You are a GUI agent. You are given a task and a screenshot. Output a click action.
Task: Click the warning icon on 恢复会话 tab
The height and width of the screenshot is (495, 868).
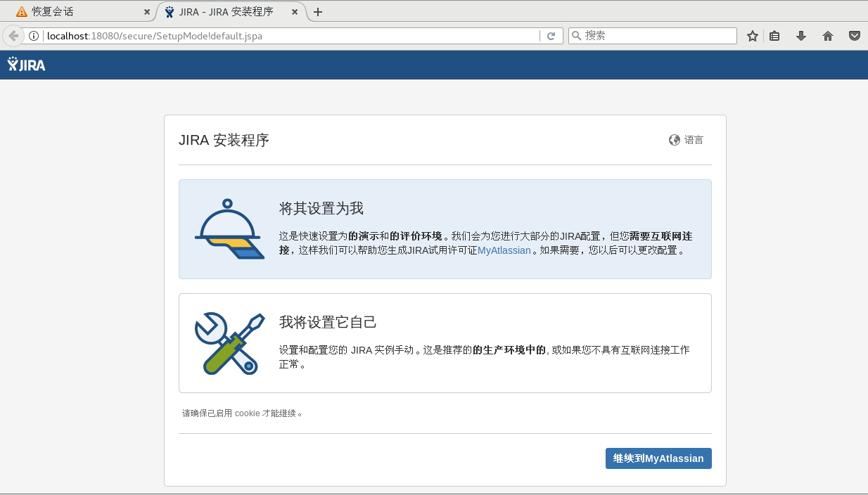22,12
